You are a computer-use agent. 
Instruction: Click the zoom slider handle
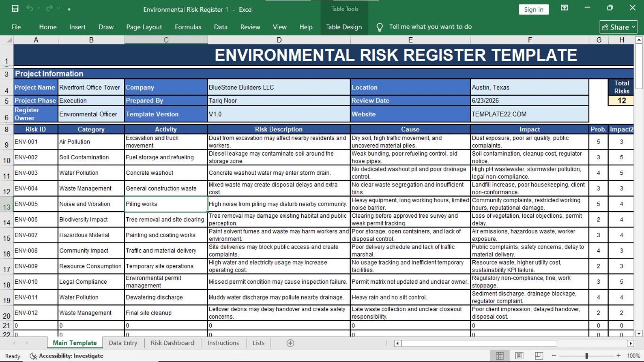pos(586,356)
